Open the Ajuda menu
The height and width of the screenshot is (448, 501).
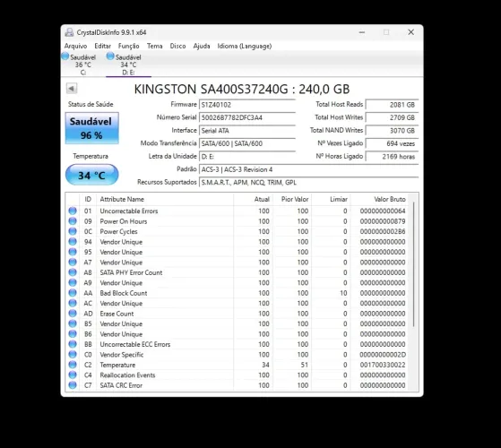[x=202, y=46]
